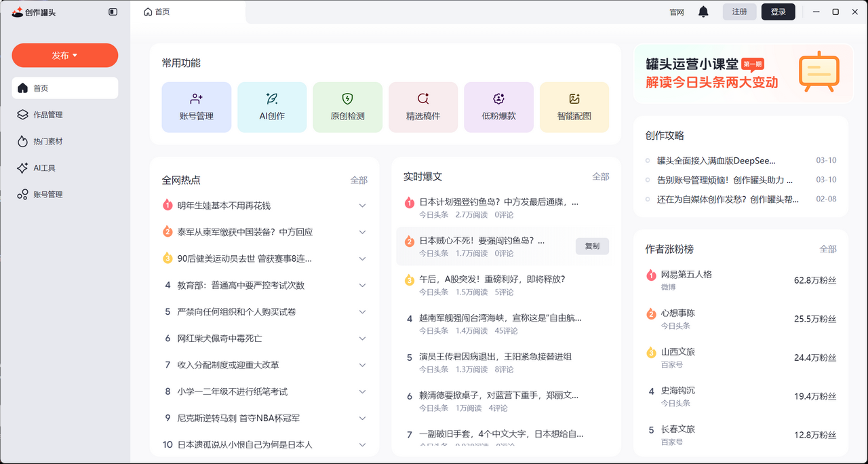The height and width of the screenshot is (464, 868).
Task: Switch to the 首页 tab
Action: tap(157, 12)
